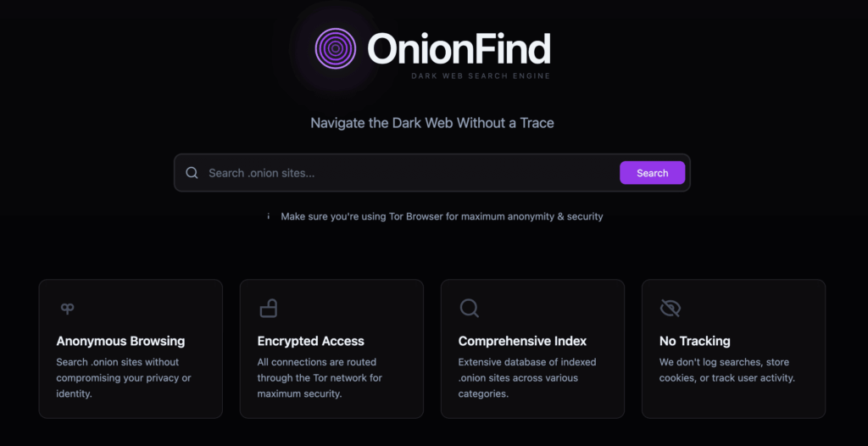Click the Comprehensive Index description text

point(526,377)
